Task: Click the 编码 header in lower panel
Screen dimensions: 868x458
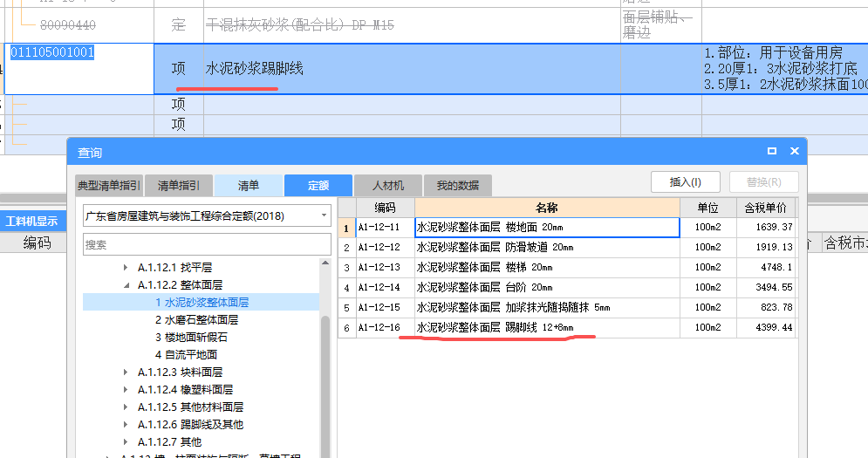Action: click(x=37, y=243)
